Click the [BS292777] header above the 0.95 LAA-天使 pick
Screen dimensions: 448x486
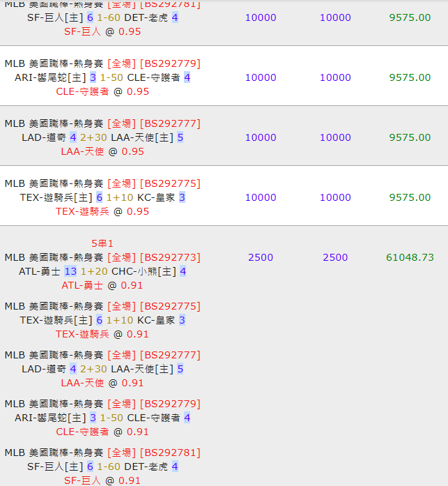[x=102, y=123]
